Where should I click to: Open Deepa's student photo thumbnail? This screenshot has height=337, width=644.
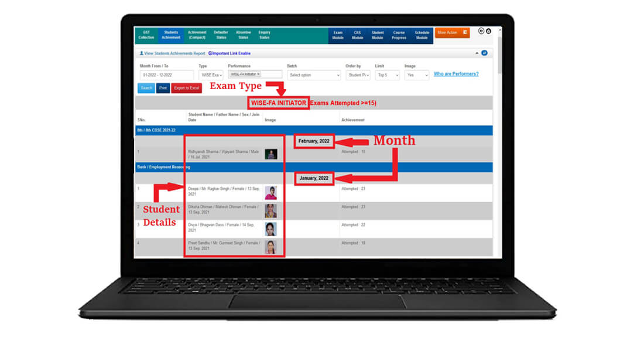point(270,192)
